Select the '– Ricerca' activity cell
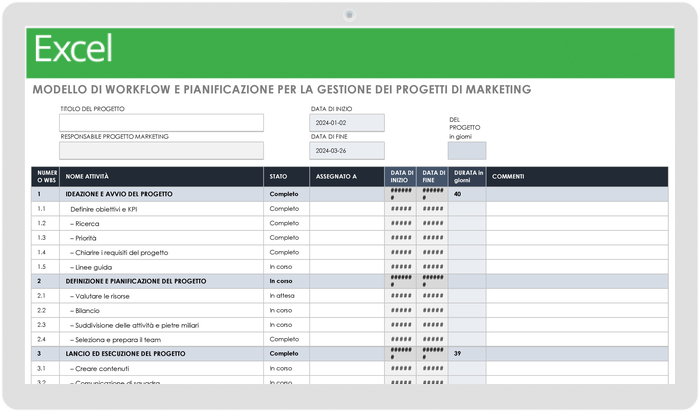The width and height of the screenshot is (700, 412). [161, 224]
